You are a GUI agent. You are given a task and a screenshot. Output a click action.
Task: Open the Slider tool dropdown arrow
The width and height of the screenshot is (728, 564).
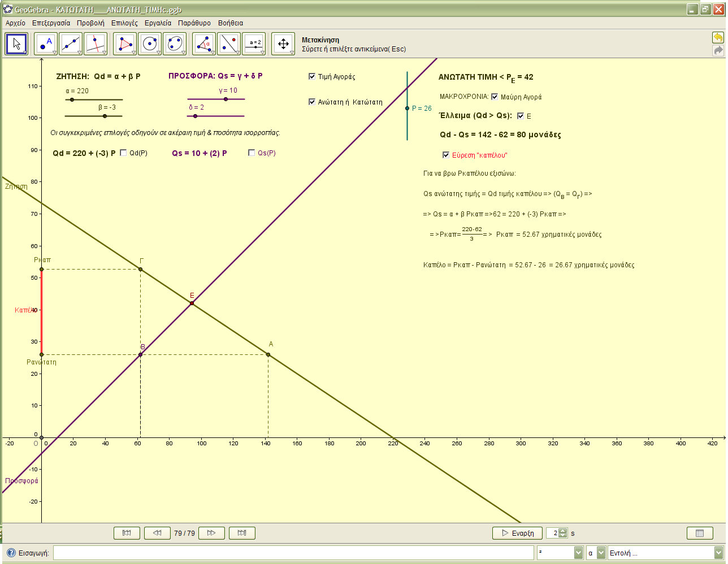click(263, 53)
